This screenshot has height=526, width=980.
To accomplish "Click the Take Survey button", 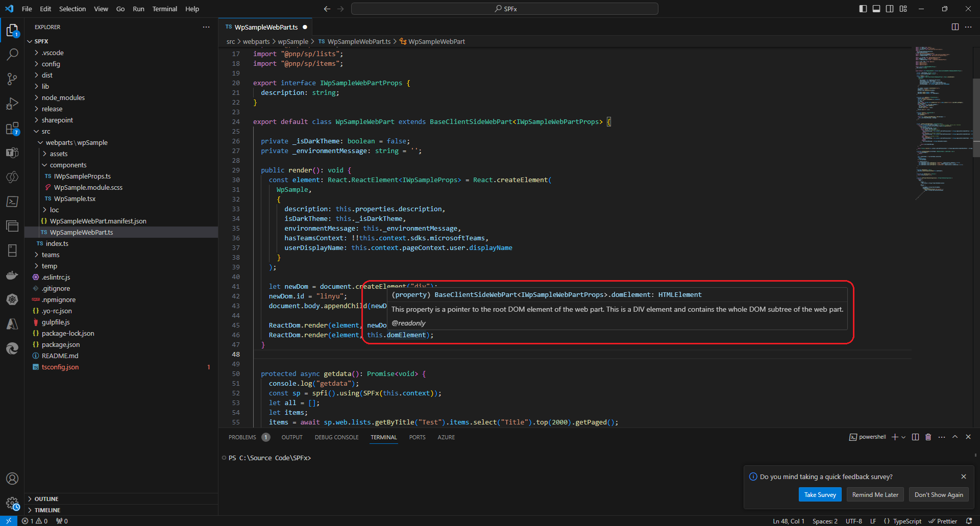I will point(820,494).
